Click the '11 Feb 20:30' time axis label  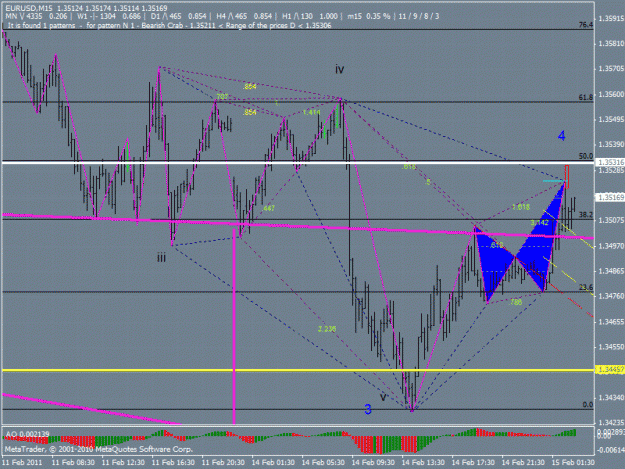pyautogui.click(x=223, y=462)
